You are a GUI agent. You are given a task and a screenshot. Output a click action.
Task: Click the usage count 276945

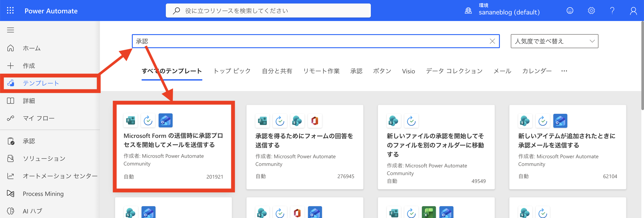coord(345,176)
